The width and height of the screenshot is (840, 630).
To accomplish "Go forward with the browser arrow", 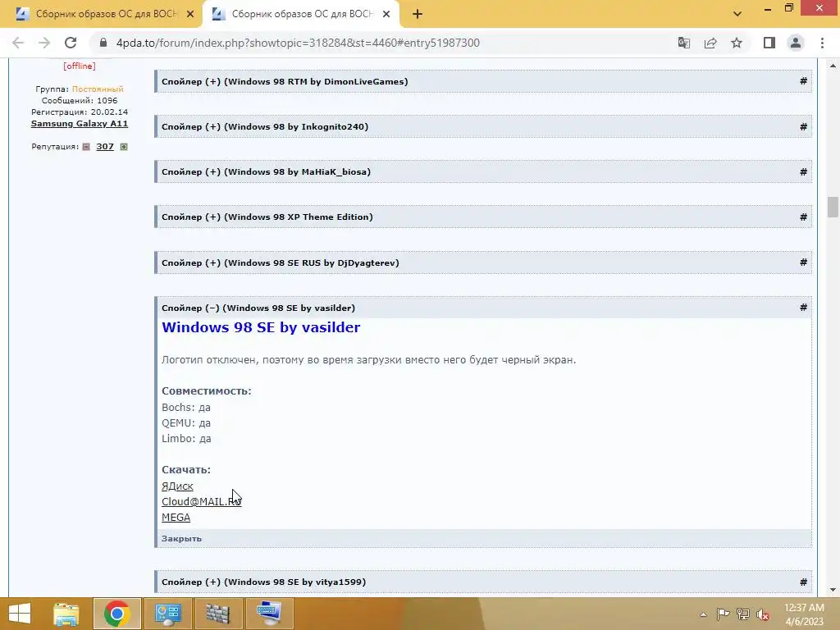I will pyautogui.click(x=44, y=43).
